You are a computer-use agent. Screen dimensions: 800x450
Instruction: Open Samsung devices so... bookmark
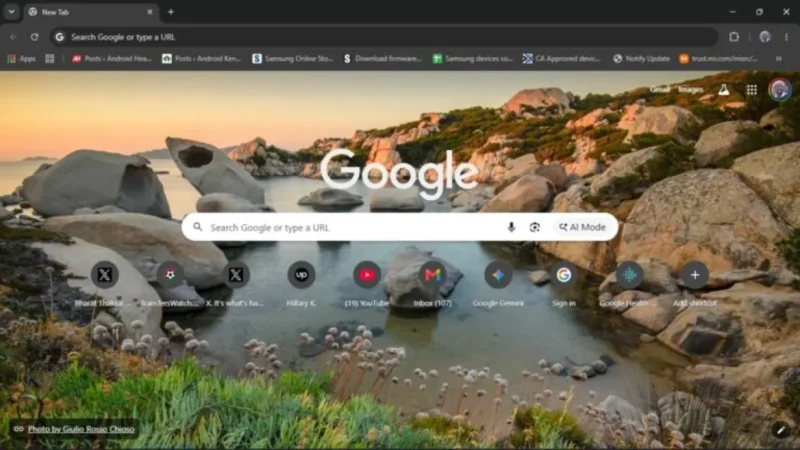pos(472,59)
